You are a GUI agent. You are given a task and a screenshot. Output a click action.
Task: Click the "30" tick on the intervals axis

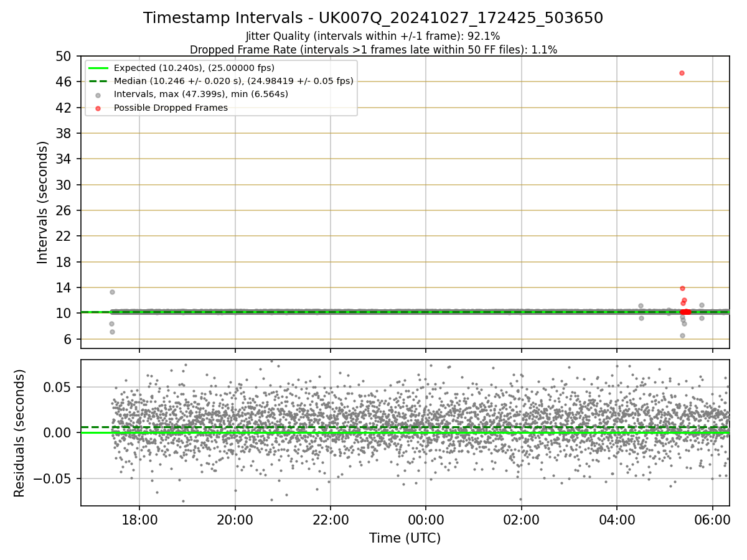(64, 185)
